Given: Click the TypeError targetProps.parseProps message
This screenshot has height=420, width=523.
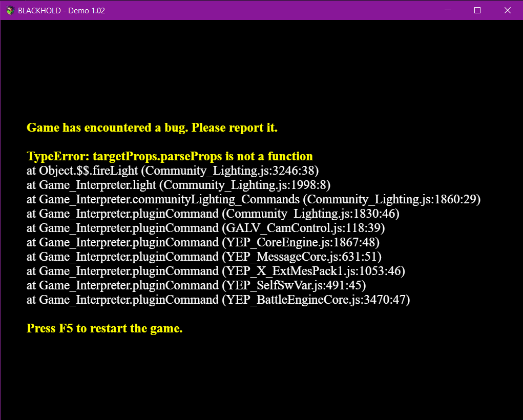Looking at the screenshot, I should 170,156.
